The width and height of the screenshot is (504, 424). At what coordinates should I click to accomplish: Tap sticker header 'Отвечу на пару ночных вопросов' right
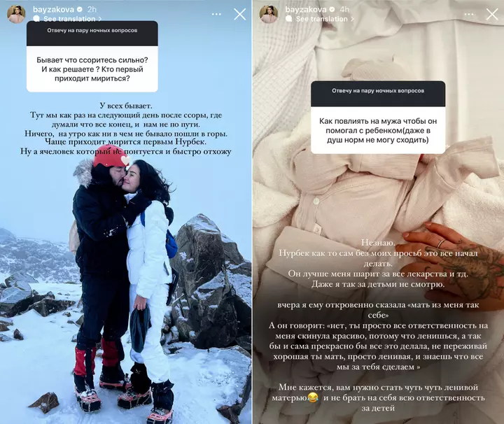(x=378, y=91)
